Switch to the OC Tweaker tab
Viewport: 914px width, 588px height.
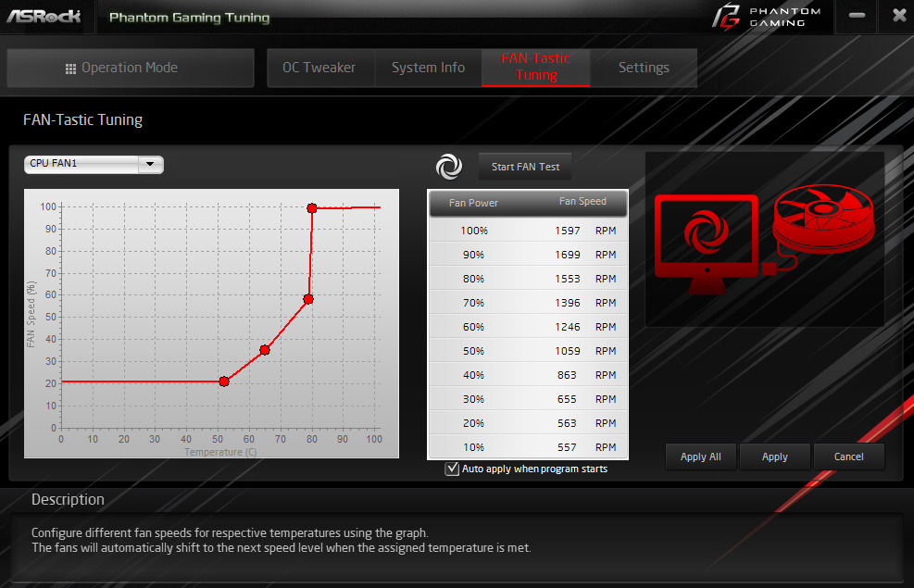click(321, 68)
